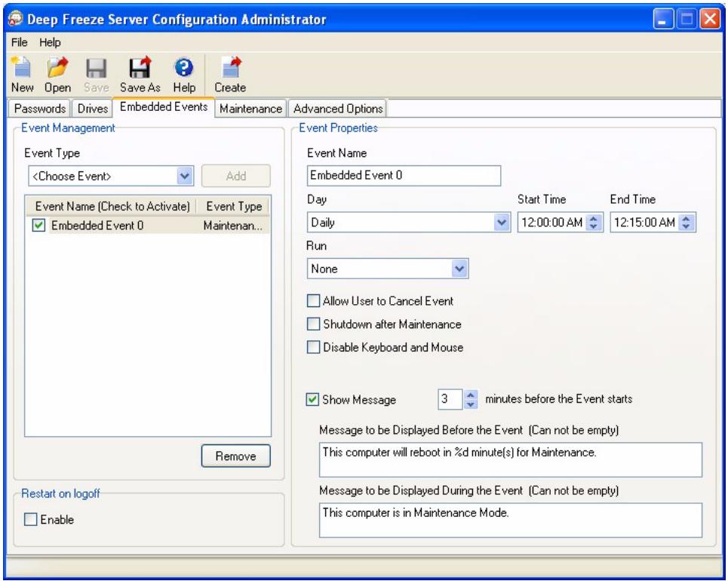Image resolution: width=728 pixels, height=581 pixels.
Task: Increase End Time with up arrow
Action: [687, 218]
